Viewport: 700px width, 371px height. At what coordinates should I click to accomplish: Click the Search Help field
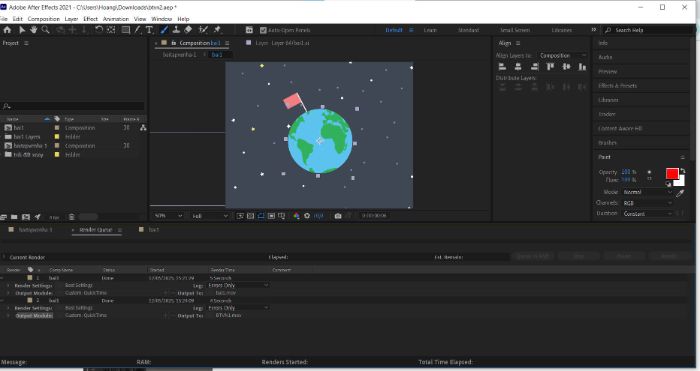pos(649,30)
